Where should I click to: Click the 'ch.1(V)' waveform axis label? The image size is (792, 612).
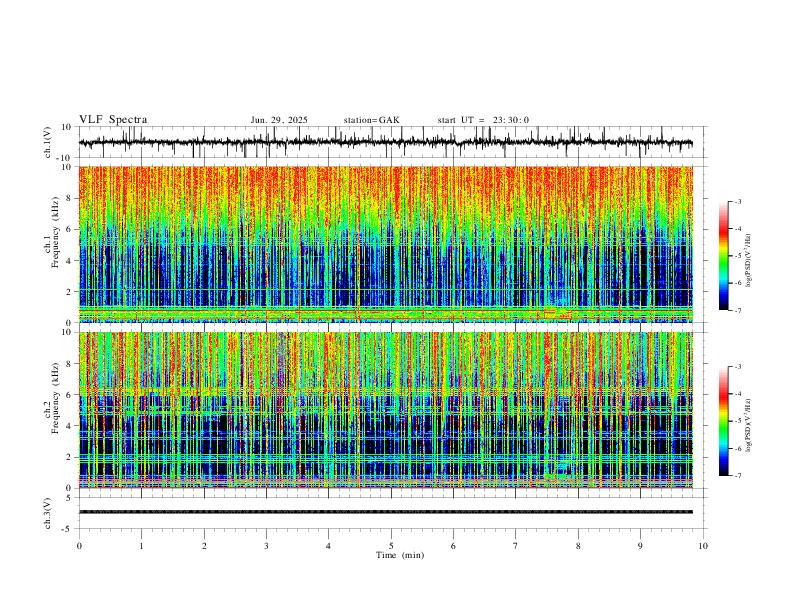[48, 142]
